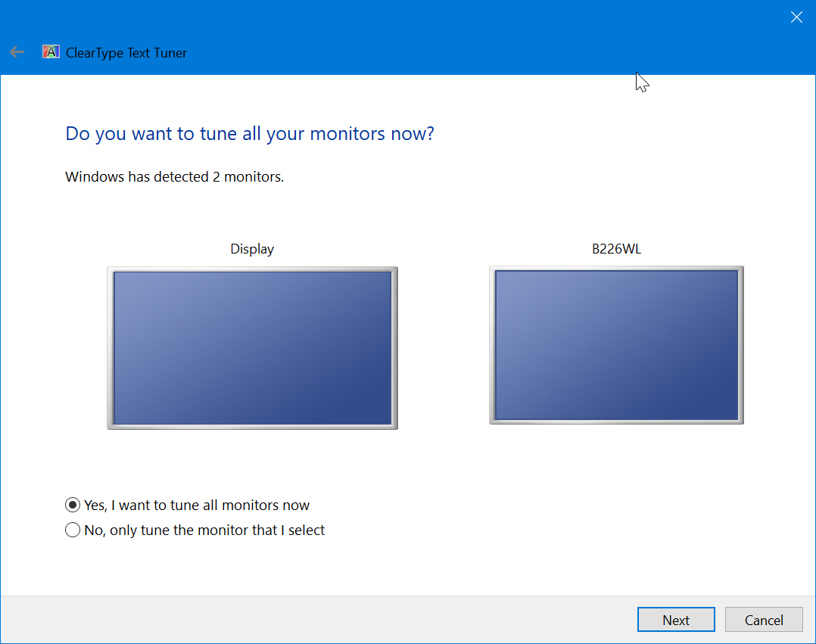This screenshot has height=644, width=816.
Task: Close the ClearType Text Tuner window
Action: (796, 17)
